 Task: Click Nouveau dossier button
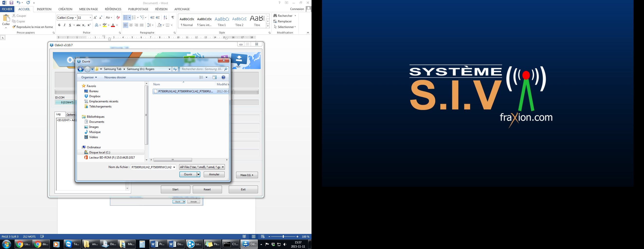tap(115, 77)
